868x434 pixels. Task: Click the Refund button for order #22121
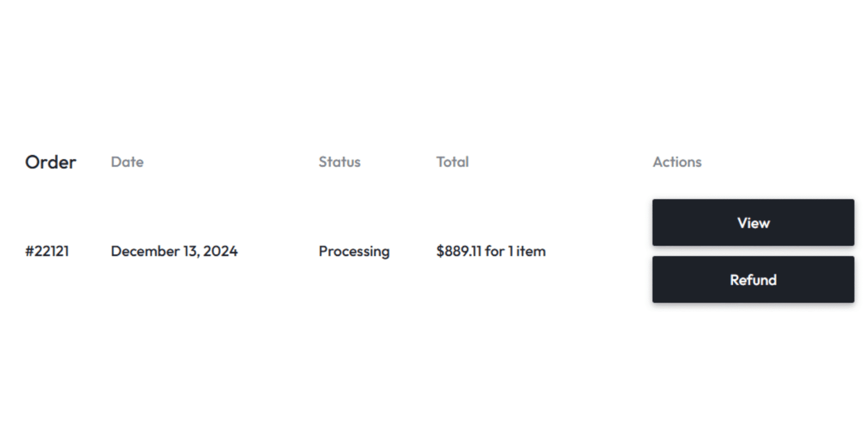(x=753, y=279)
